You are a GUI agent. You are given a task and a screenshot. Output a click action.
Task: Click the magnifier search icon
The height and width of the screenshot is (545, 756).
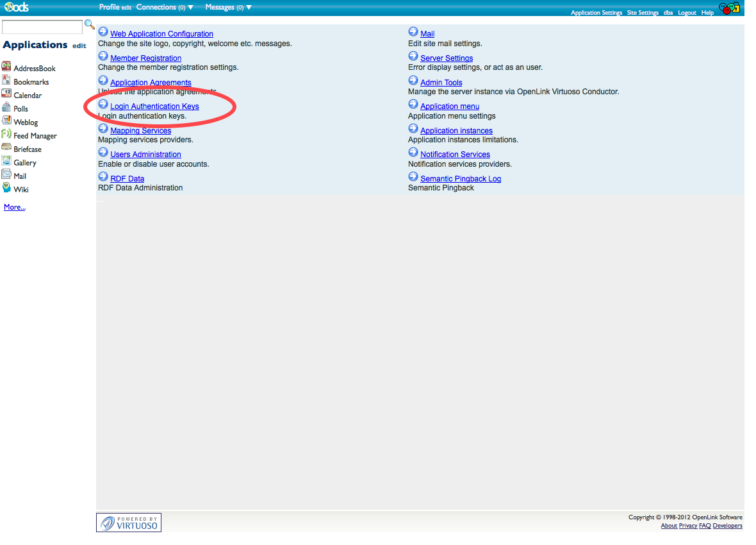[x=90, y=25]
